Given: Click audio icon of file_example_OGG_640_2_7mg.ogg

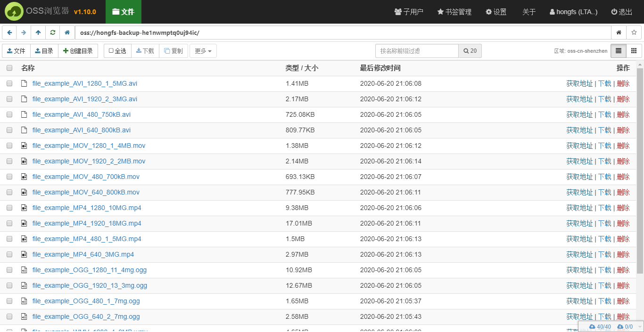Looking at the screenshot, I should click(x=24, y=316).
